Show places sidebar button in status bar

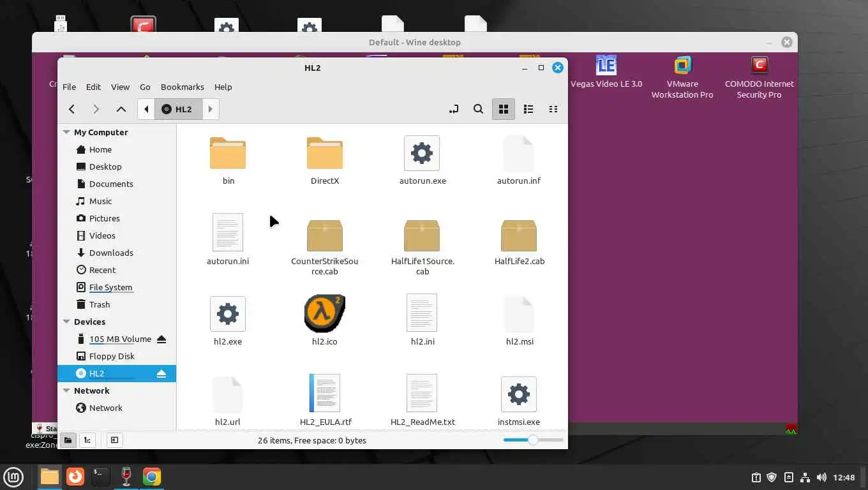(68, 440)
